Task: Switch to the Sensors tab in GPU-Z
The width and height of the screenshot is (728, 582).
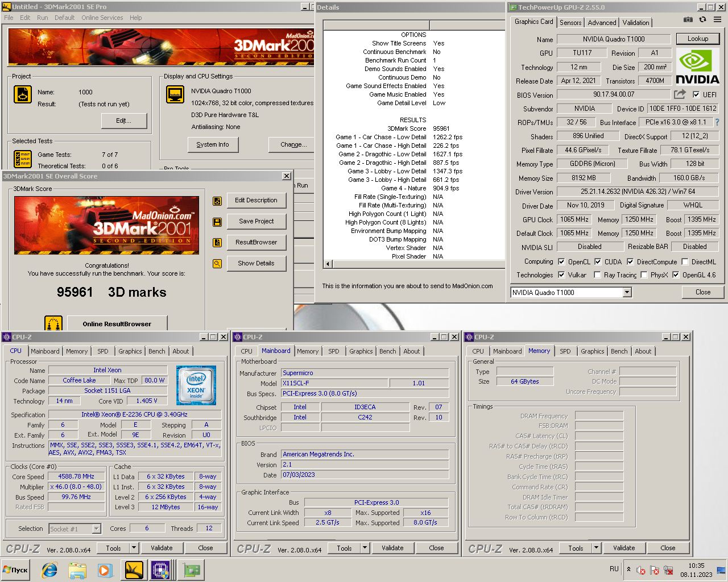Action: [570, 23]
